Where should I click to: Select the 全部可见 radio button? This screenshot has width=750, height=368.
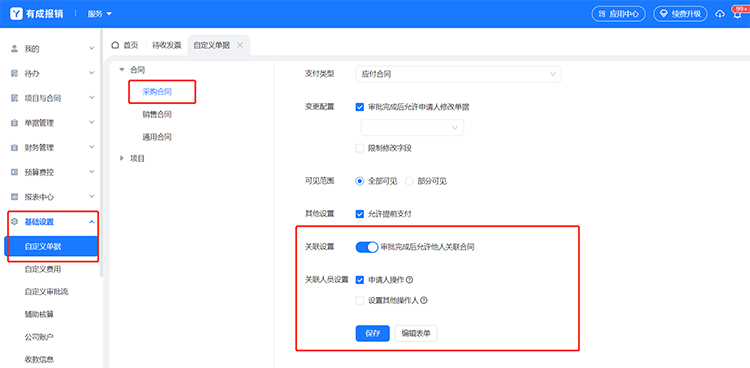click(x=360, y=181)
